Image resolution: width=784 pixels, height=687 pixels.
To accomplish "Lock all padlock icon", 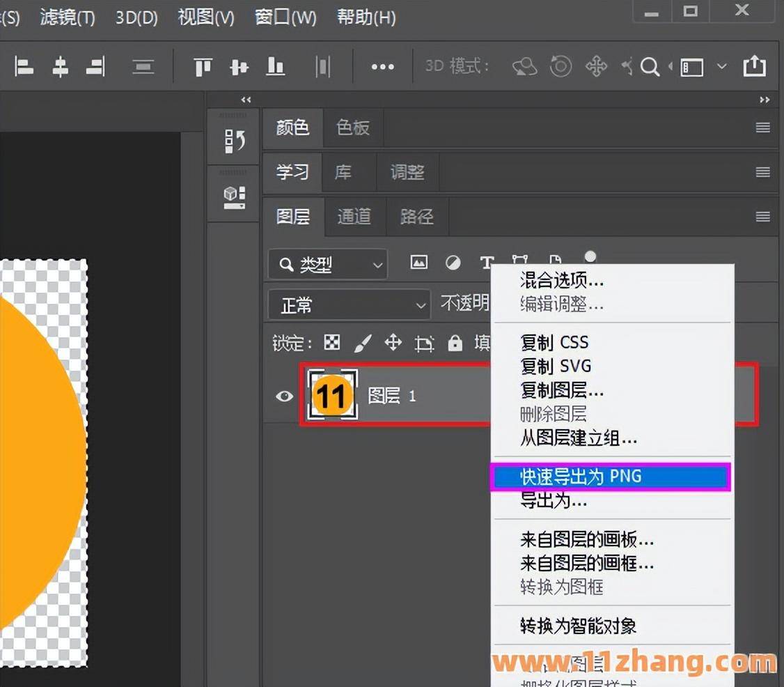I will point(455,343).
